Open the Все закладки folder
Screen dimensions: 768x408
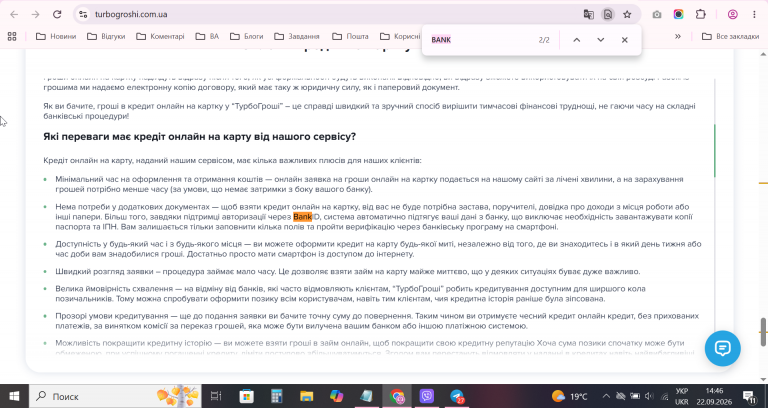tap(730, 36)
